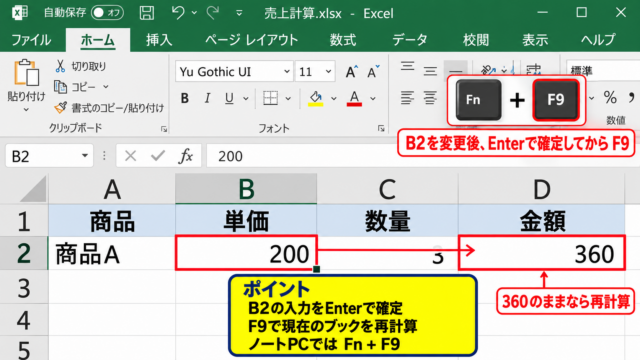
Task: Click the Save disk icon
Action: point(147,13)
